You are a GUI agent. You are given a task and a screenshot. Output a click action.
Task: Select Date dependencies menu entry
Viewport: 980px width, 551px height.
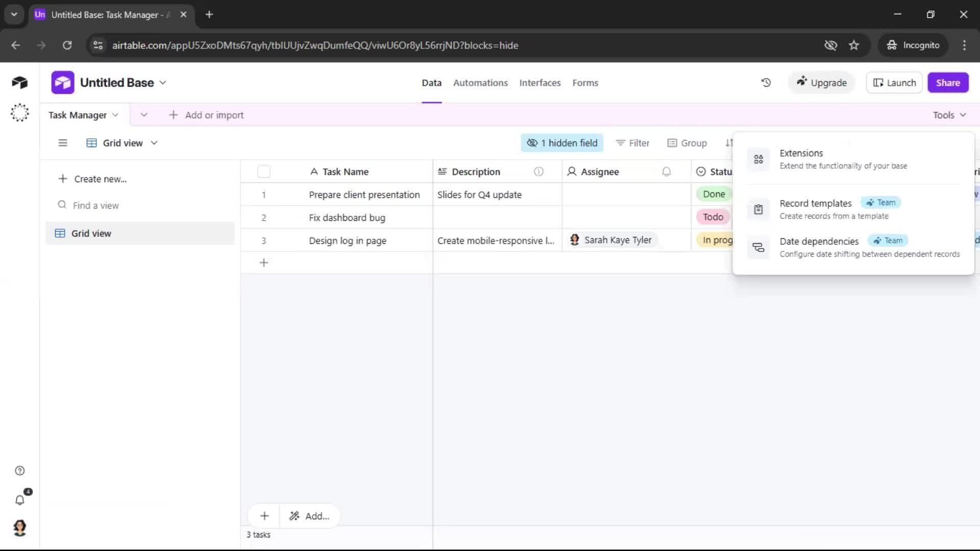coord(853,247)
